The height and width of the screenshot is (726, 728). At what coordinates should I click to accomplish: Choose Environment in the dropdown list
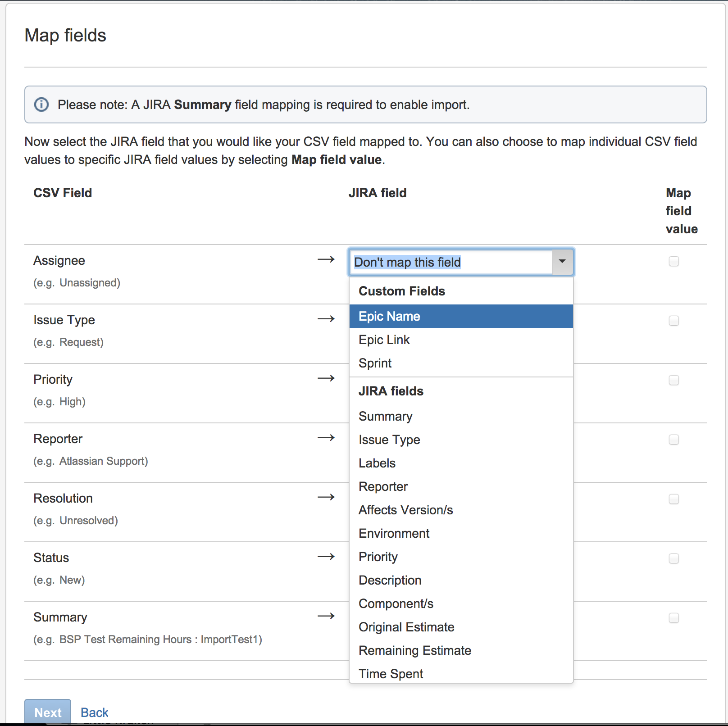pyautogui.click(x=461, y=533)
